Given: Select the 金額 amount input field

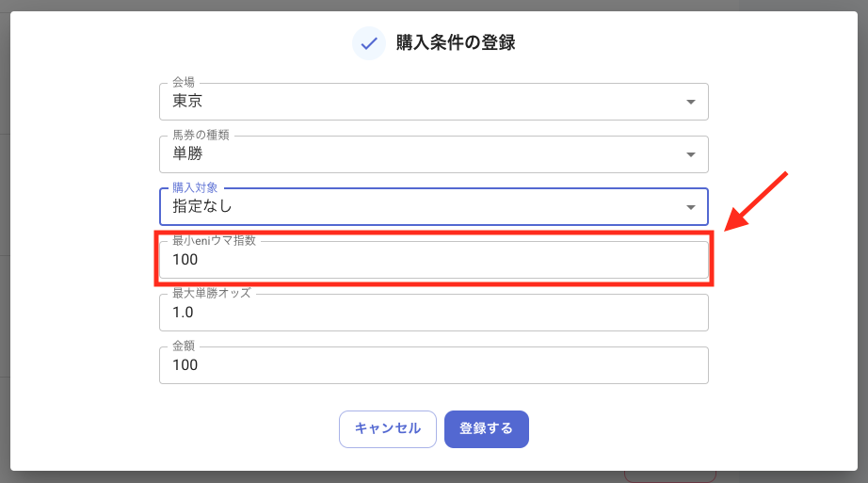Looking at the screenshot, I should coord(433,365).
